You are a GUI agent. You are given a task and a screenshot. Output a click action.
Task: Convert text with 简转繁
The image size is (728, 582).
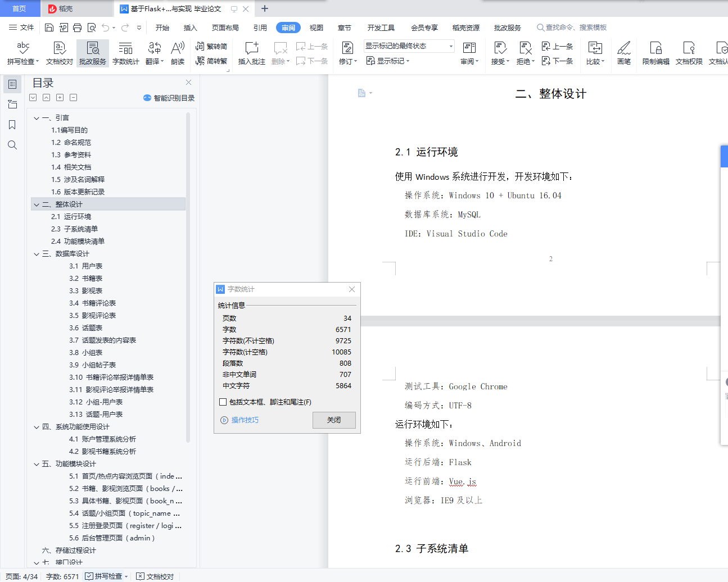pos(211,61)
